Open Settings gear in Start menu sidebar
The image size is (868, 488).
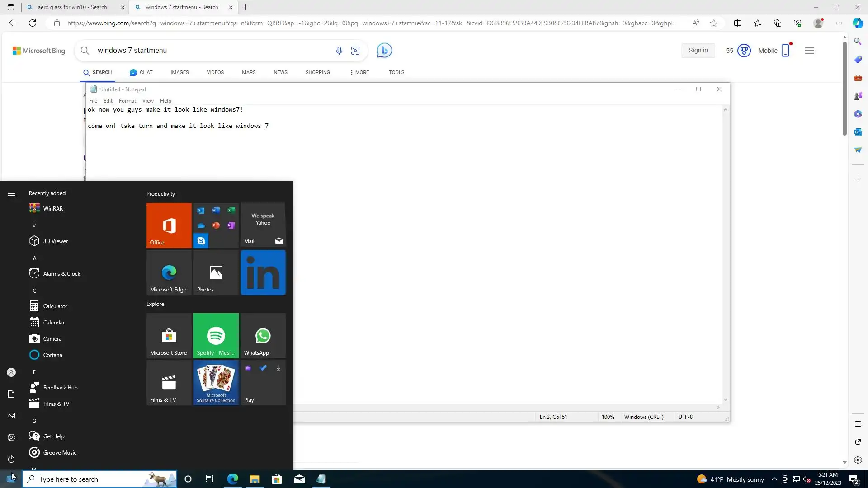tap(11, 437)
